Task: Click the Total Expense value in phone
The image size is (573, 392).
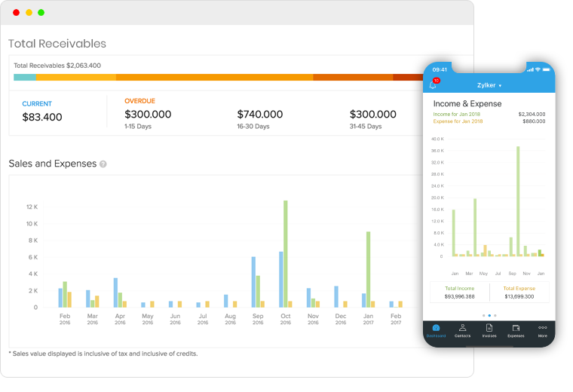Action: [519, 297]
